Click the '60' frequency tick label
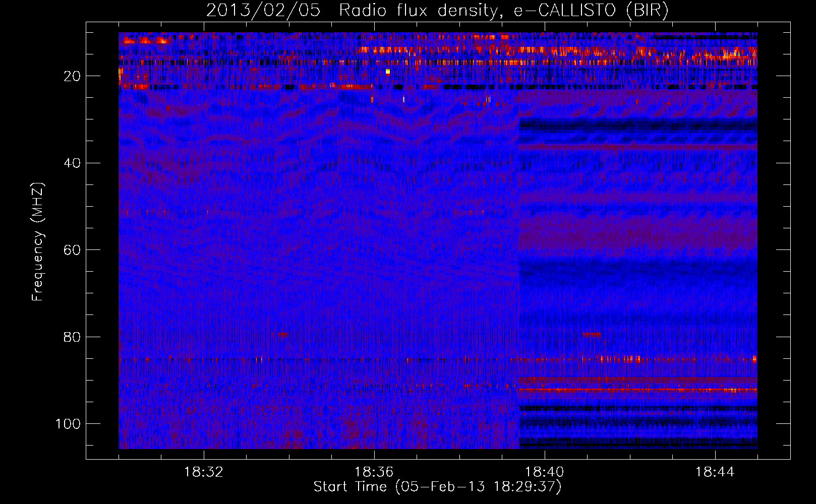The width and height of the screenshot is (816, 504). (x=72, y=250)
